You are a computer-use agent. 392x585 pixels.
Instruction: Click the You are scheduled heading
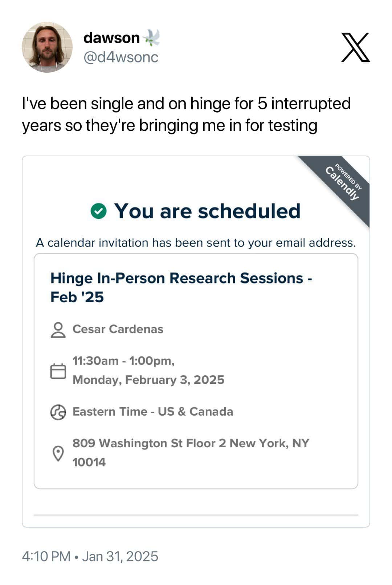[207, 211]
